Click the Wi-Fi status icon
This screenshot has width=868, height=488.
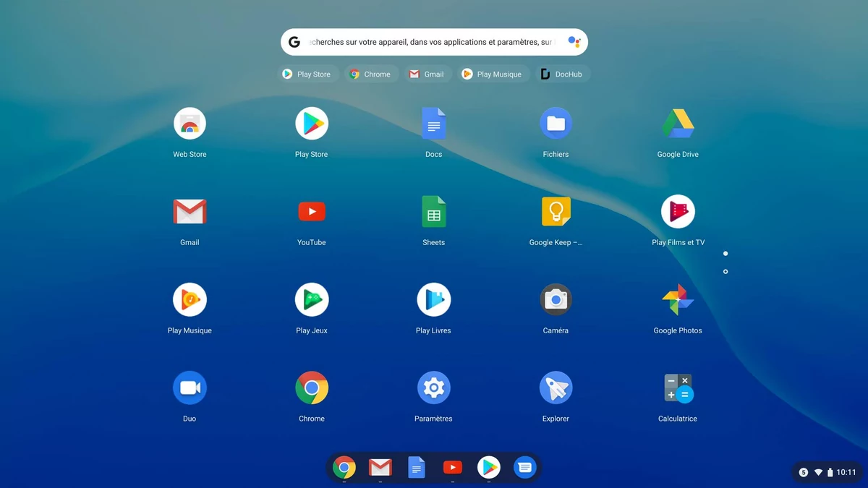pyautogui.click(x=819, y=473)
